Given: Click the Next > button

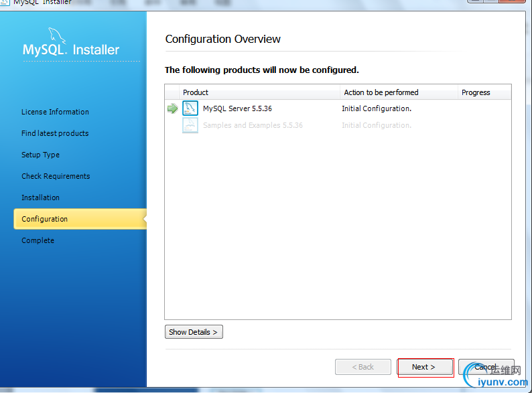Looking at the screenshot, I should point(425,367).
